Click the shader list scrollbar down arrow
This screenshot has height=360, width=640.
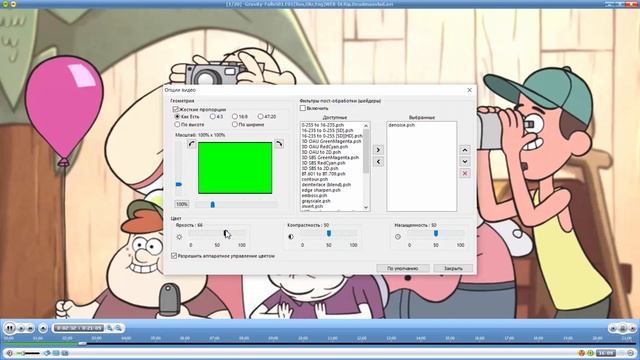(x=366, y=207)
